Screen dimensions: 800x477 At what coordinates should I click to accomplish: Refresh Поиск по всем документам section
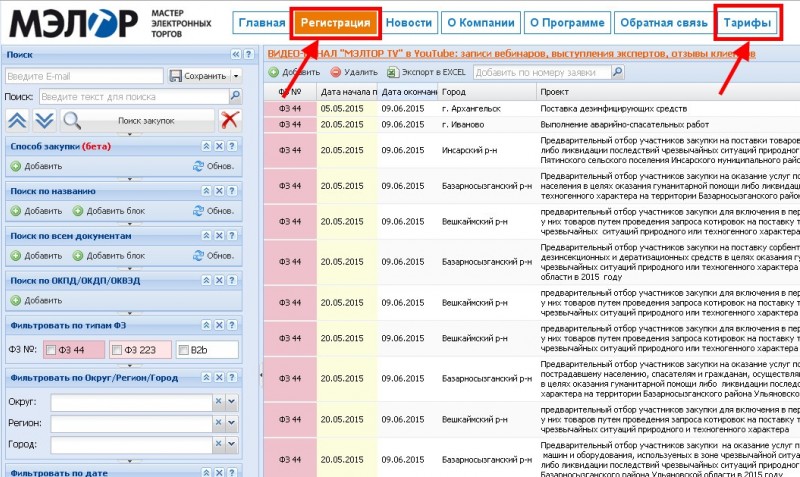tap(213, 256)
